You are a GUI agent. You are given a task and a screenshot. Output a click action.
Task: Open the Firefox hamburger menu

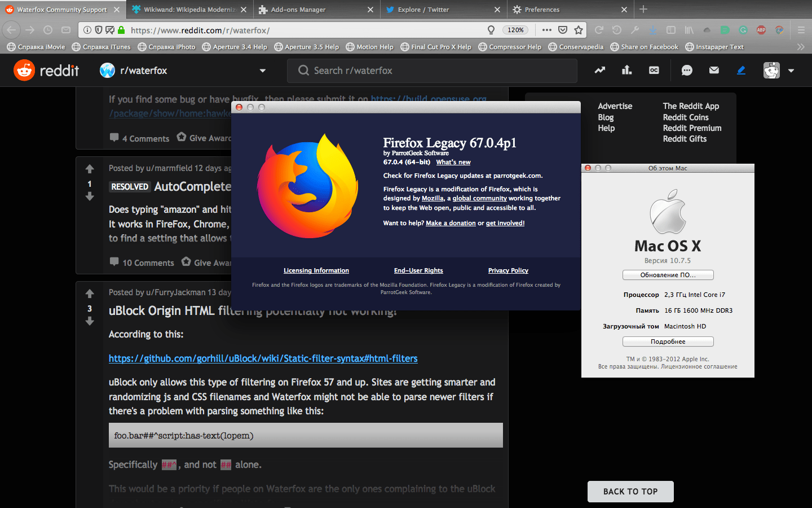(x=801, y=30)
